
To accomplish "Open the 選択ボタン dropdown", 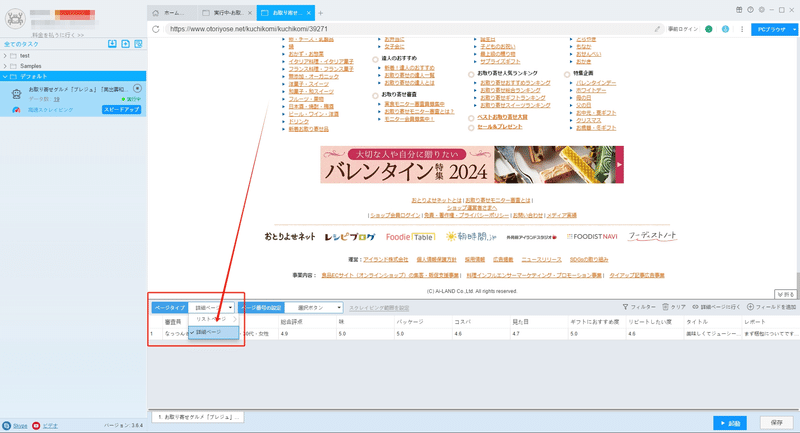I will (x=313, y=308).
